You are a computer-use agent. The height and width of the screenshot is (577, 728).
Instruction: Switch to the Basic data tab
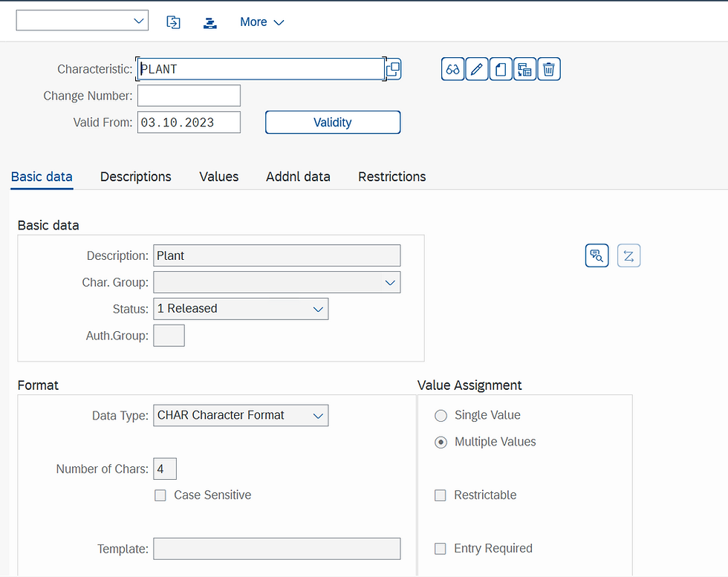(x=42, y=177)
